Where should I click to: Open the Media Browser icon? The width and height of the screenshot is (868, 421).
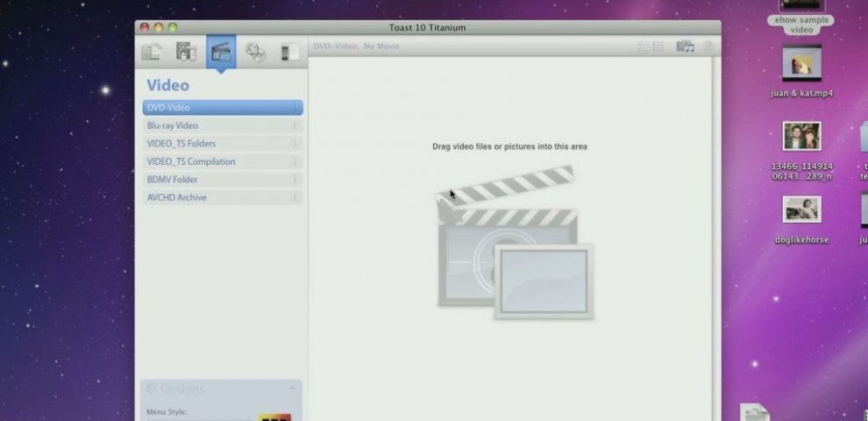[686, 46]
